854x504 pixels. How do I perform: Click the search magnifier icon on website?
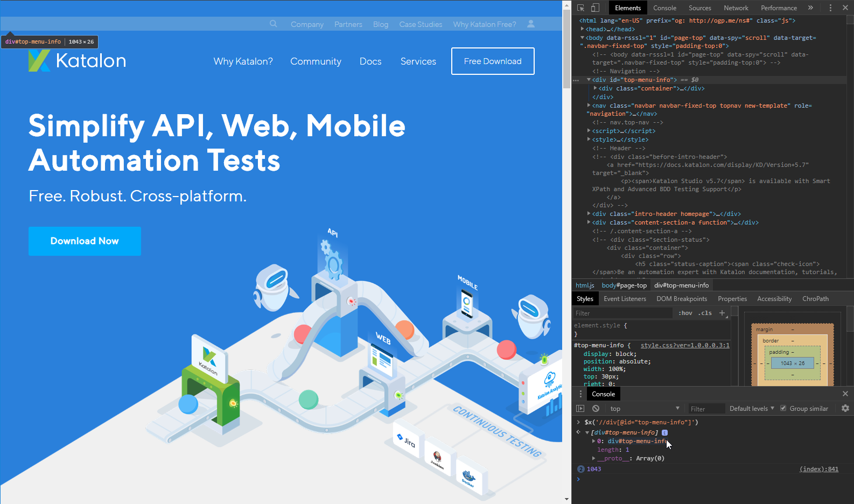pyautogui.click(x=274, y=24)
